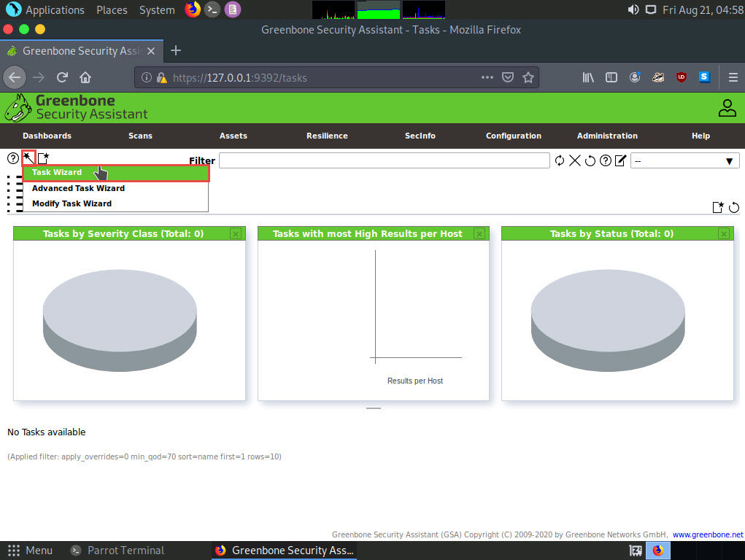The height and width of the screenshot is (560, 745).
Task: Open a new Firefox tab
Action: tap(176, 50)
